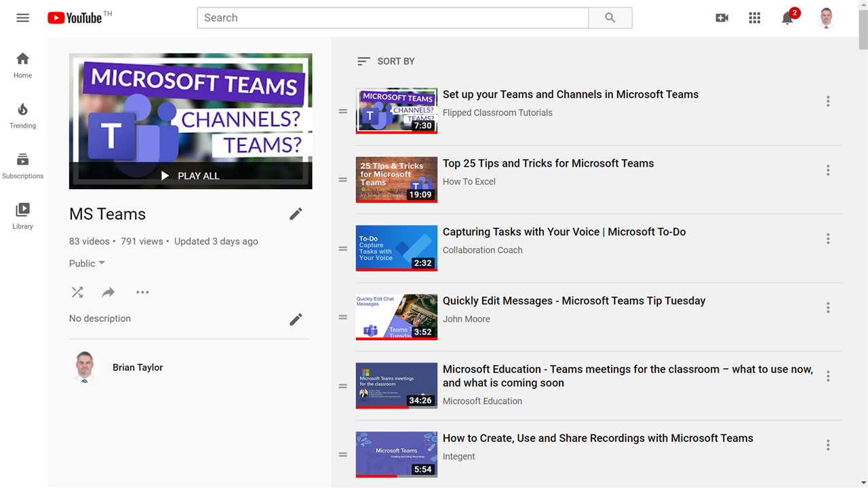Open title Top 25 Tips and Tricks

(549, 163)
